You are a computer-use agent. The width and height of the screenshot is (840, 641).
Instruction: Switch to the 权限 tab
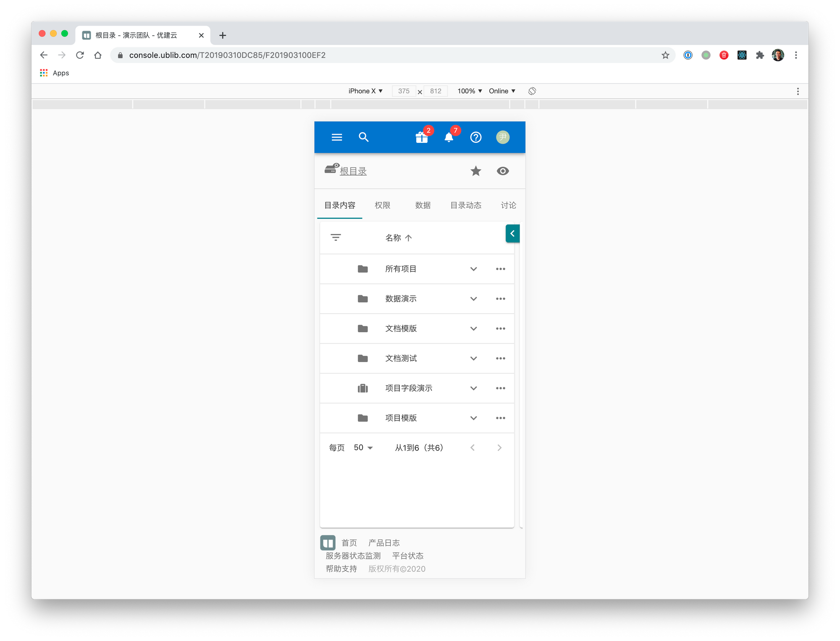[x=382, y=205]
